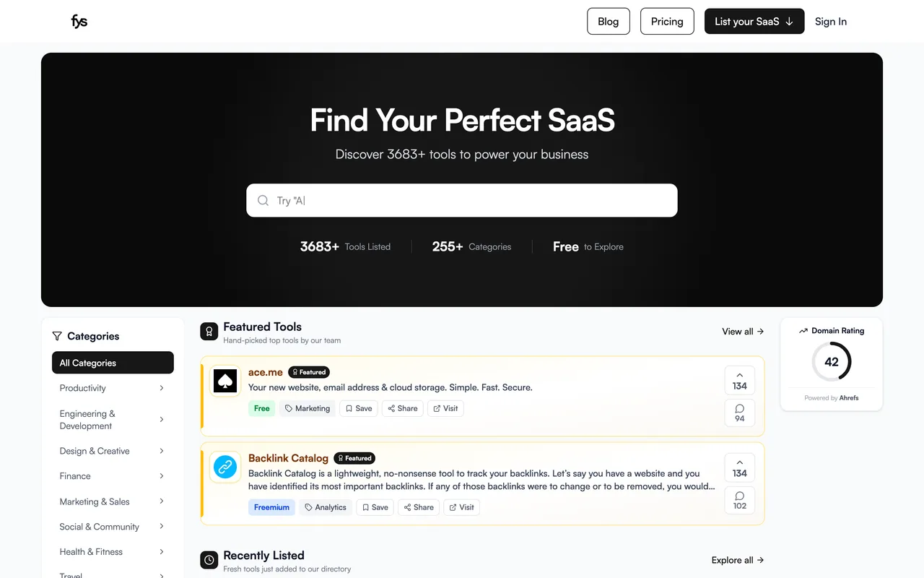This screenshot has height=578, width=924.
Task: Click the Backlink Catalog chain-link logo
Action: pyautogui.click(x=225, y=467)
